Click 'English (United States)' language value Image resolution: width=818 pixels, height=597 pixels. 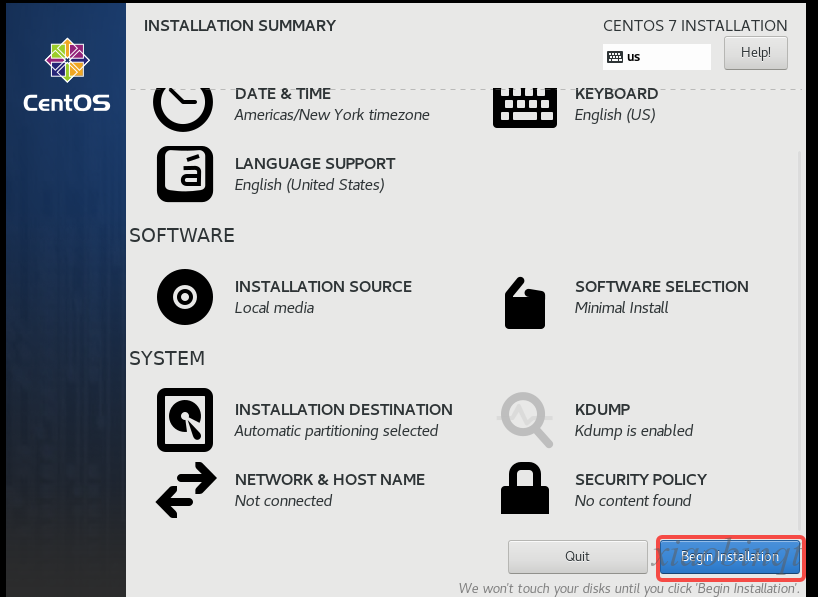pyautogui.click(x=309, y=185)
